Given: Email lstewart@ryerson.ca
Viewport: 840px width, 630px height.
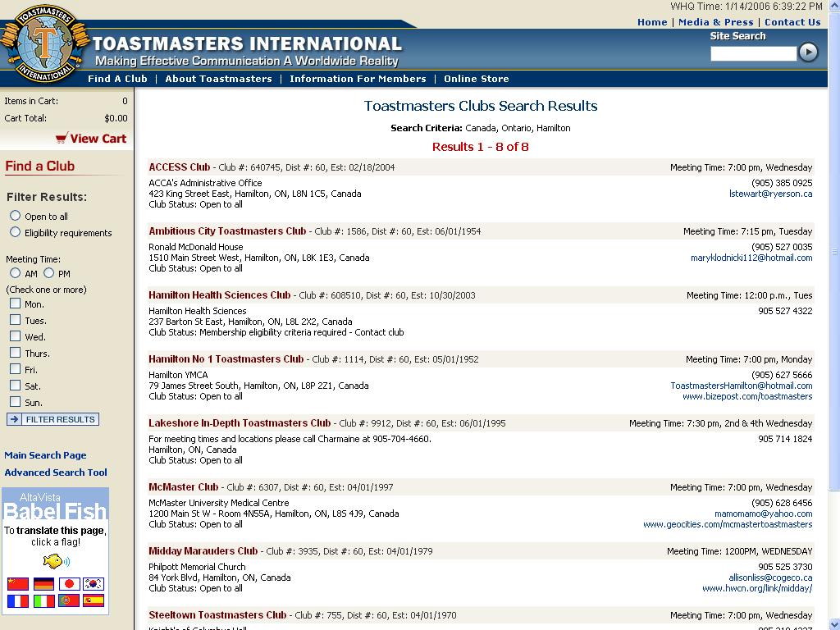Looking at the screenshot, I should tap(770, 194).
